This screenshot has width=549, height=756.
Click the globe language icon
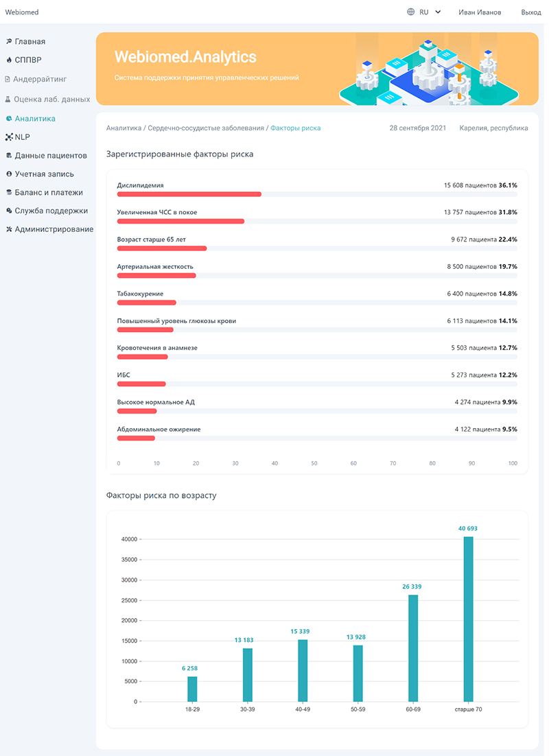410,12
